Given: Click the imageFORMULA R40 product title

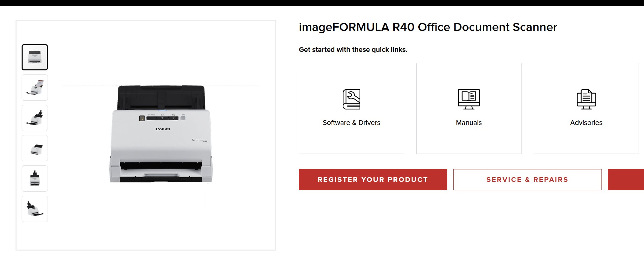Looking at the screenshot, I should [428, 27].
